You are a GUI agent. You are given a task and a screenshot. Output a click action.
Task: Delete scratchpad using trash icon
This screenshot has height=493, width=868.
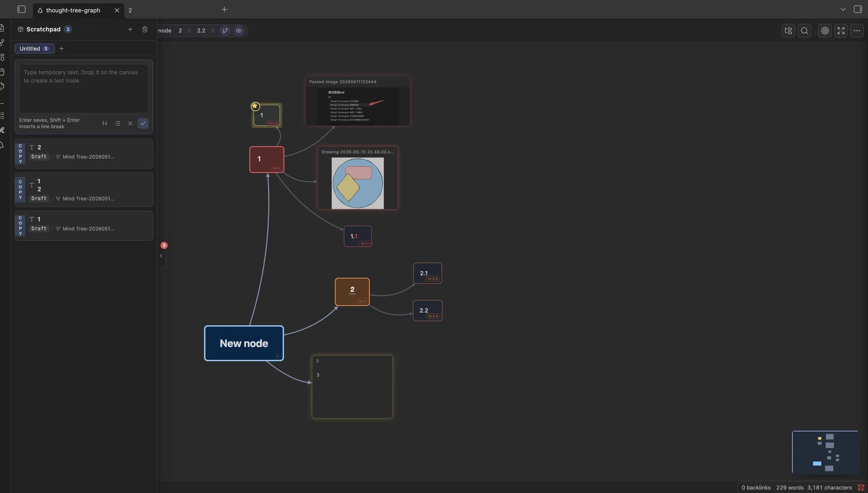145,29
